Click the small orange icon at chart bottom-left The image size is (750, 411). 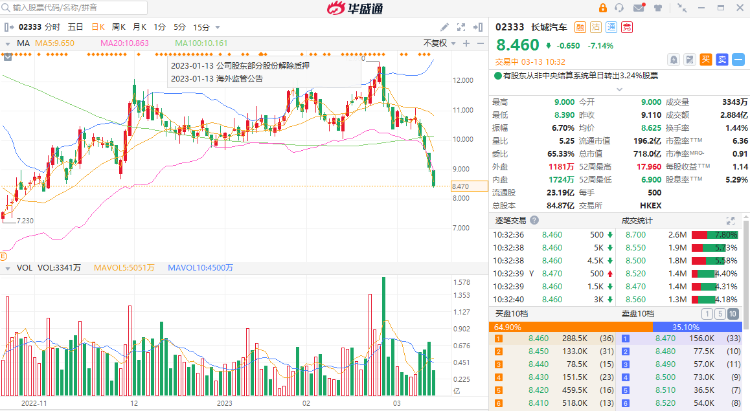pos(3,256)
